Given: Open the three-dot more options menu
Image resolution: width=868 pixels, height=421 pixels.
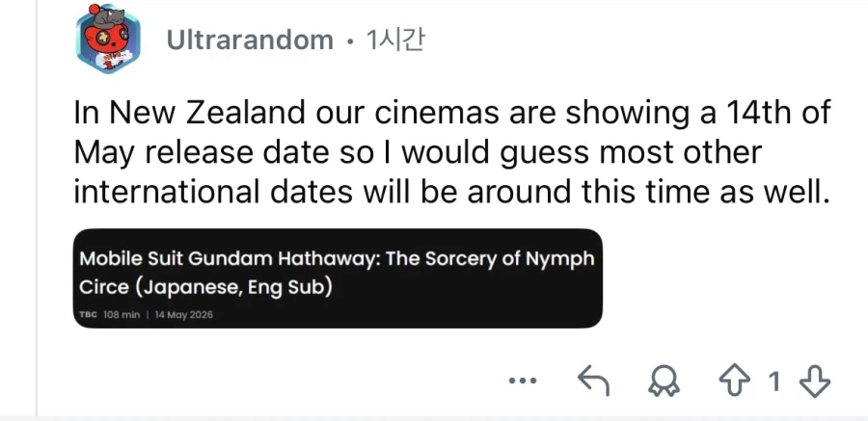Looking at the screenshot, I should (522, 382).
